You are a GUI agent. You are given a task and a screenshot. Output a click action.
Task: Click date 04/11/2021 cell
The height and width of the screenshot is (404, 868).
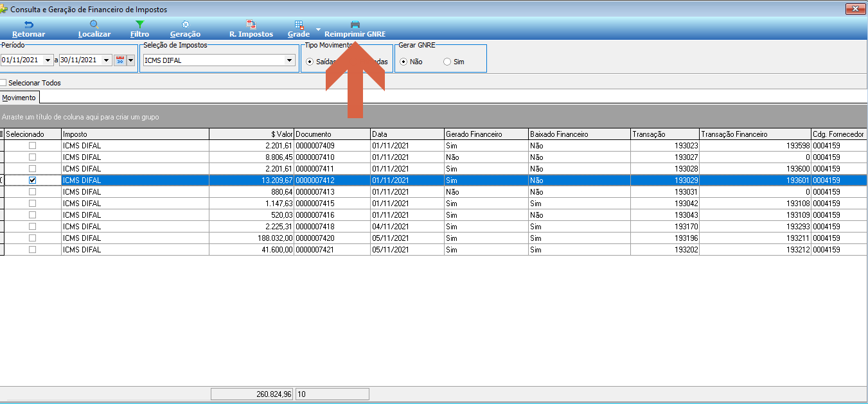tap(407, 227)
